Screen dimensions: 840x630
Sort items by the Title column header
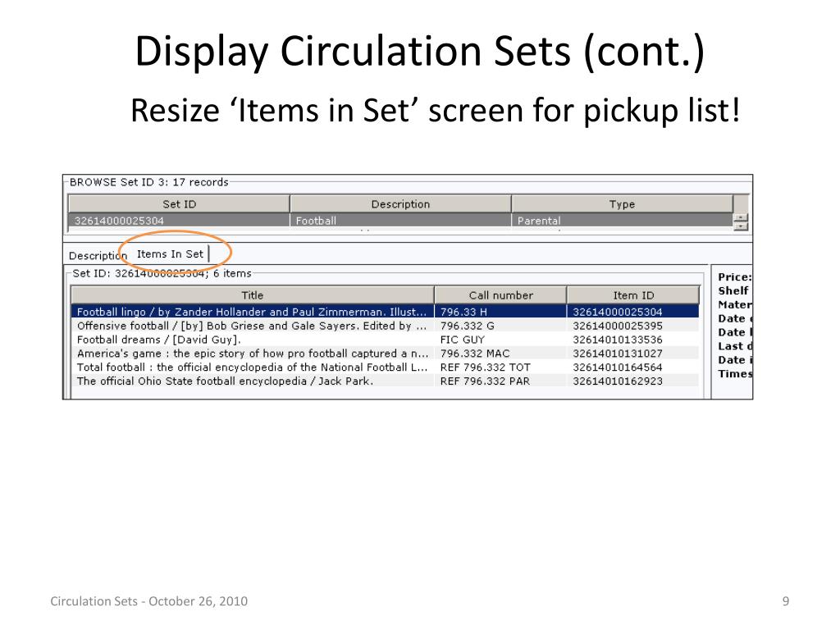(253, 295)
